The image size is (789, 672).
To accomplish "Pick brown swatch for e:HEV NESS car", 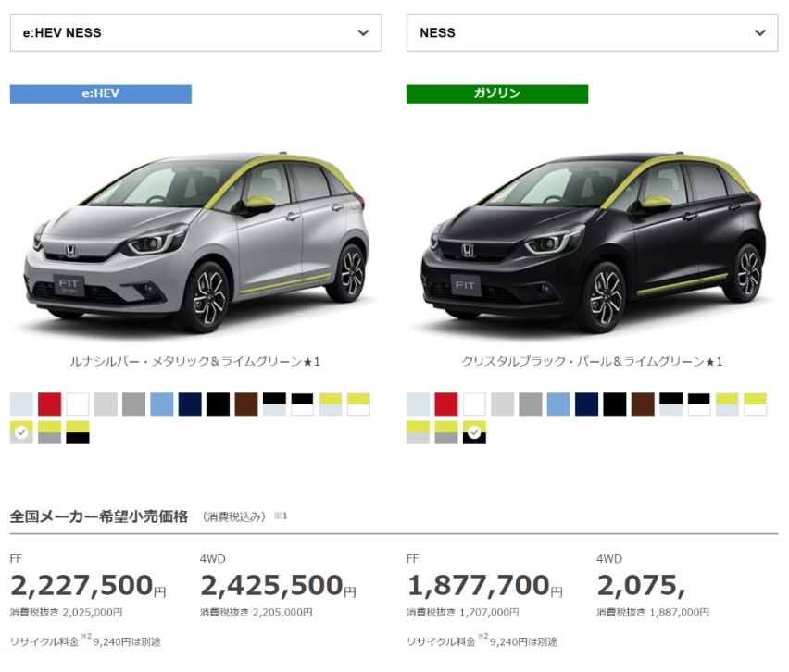I will [x=246, y=404].
